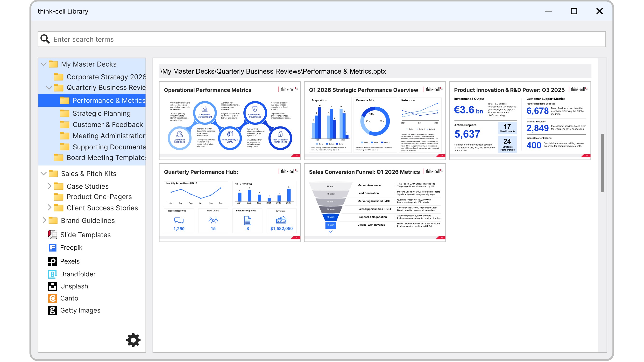Select Corporate Strategy 2026 folder

pyautogui.click(x=106, y=77)
